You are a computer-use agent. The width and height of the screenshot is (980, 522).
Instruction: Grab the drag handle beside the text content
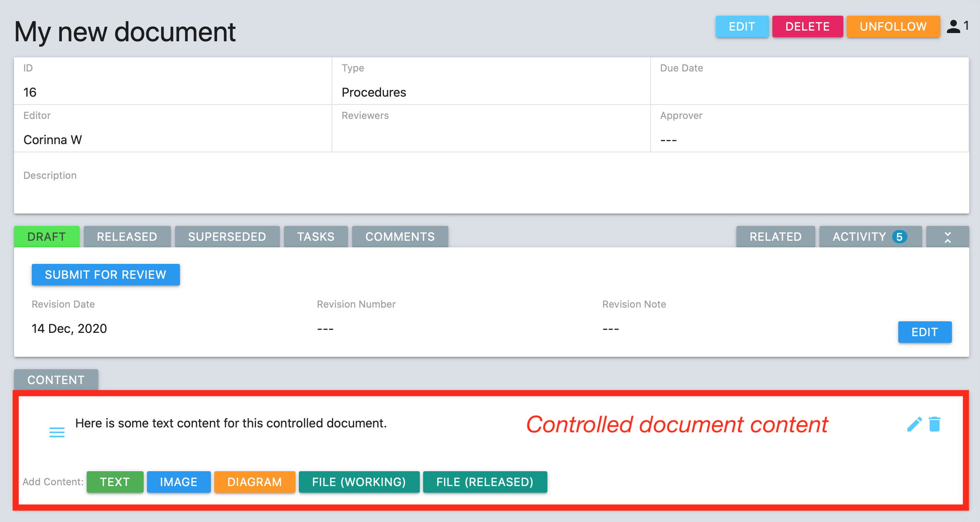pyautogui.click(x=57, y=432)
